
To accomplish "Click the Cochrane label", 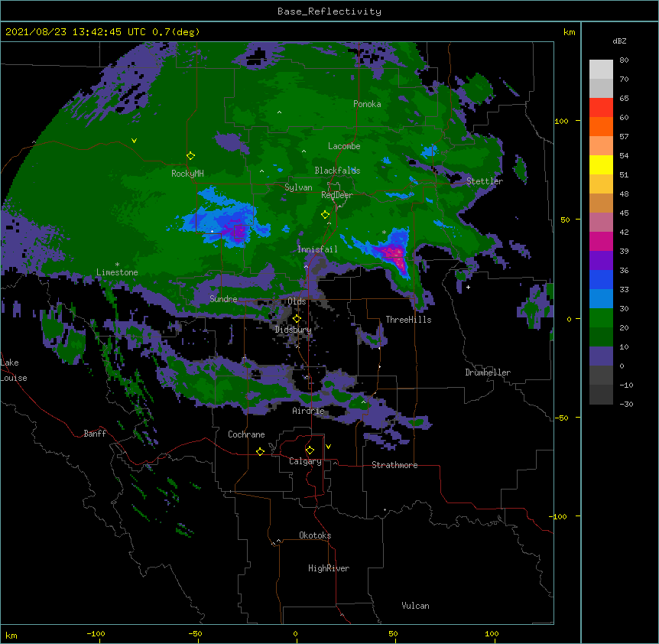I will (246, 434).
